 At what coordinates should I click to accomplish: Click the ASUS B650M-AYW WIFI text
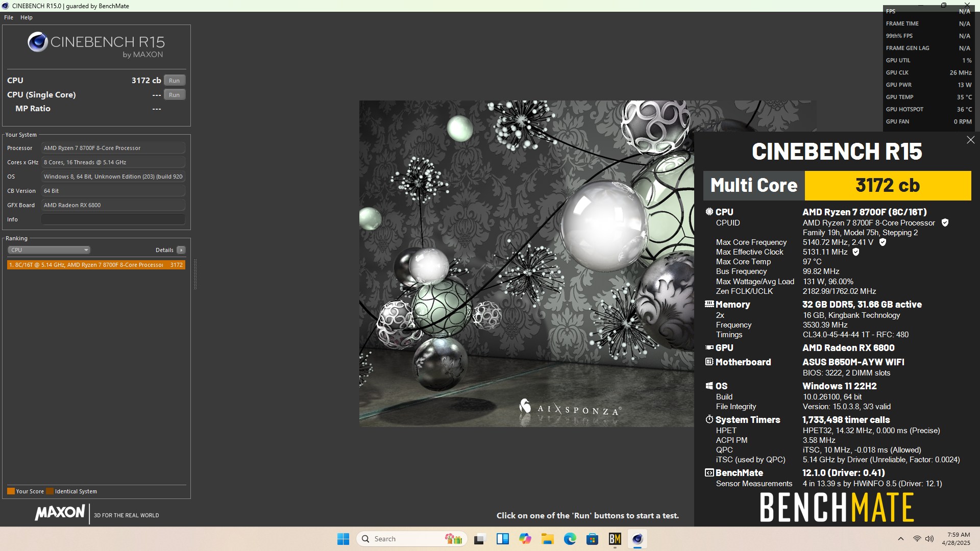(x=853, y=362)
